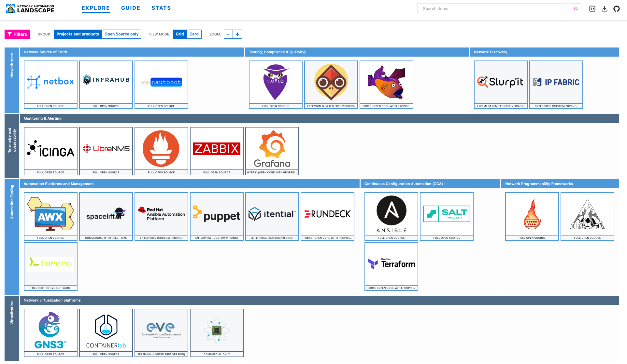The image size is (627, 364).
Task: Switch to Grid view mode
Action: point(179,34)
